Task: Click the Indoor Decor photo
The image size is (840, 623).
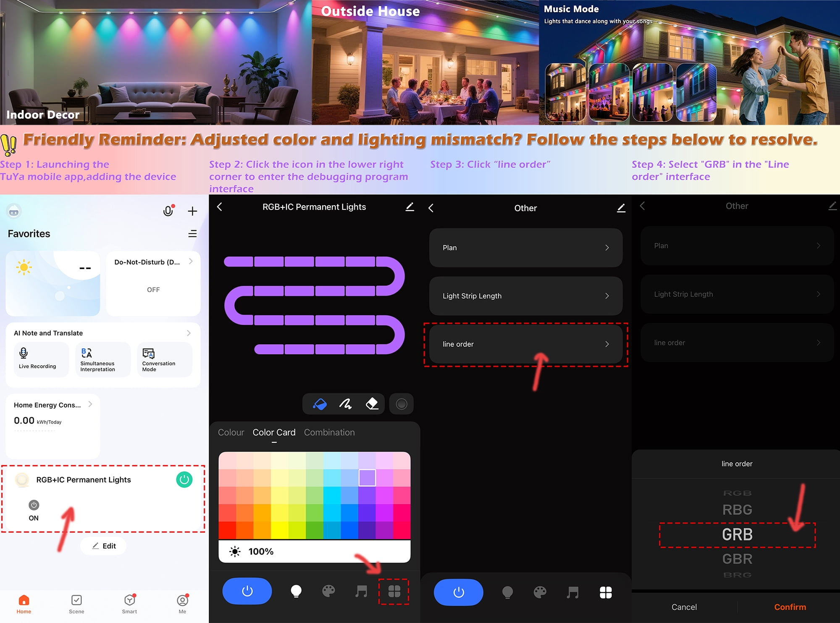Action: [x=156, y=62]
